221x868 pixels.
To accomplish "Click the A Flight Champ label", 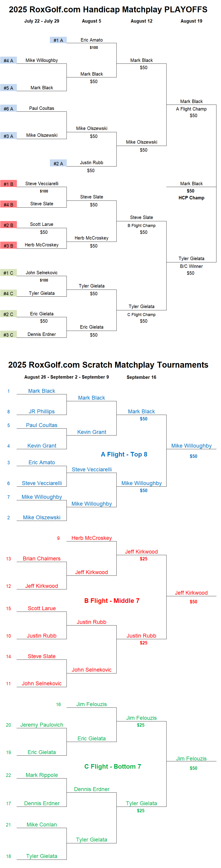I will point(191,109).
